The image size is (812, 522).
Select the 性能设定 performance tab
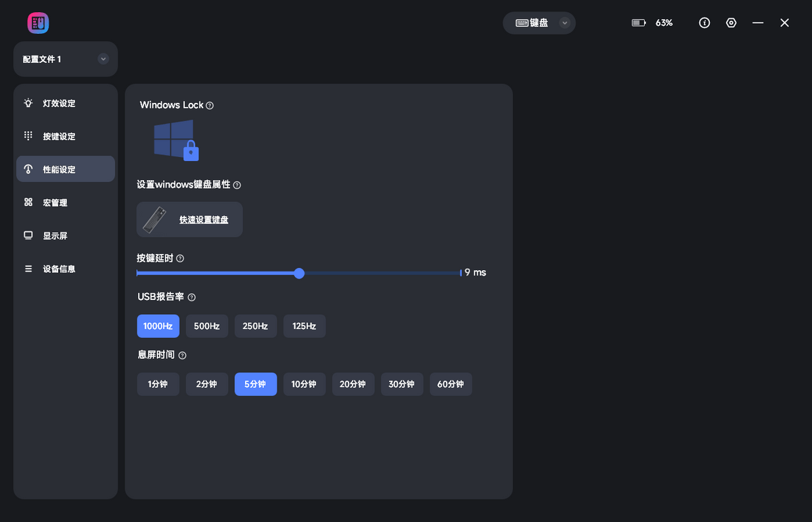(x=66, y=169)
